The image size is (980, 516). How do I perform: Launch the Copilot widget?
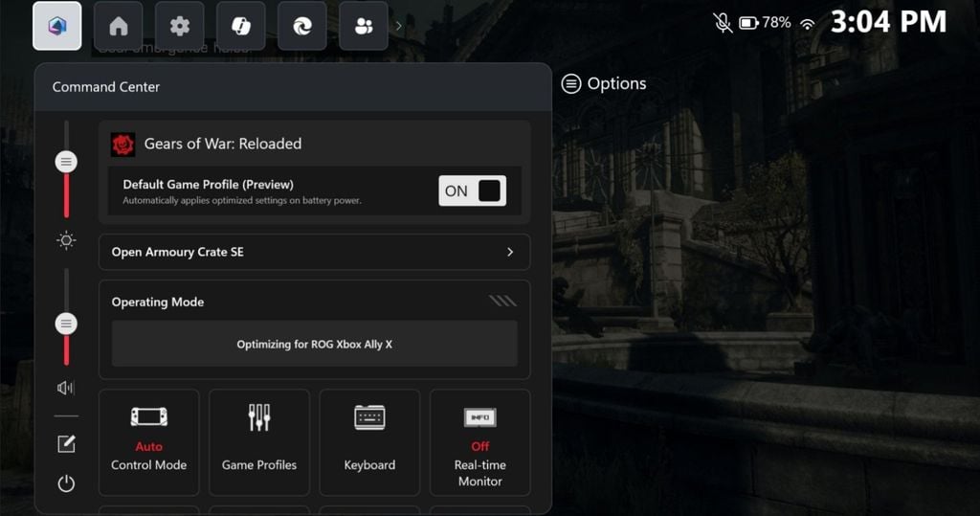(x=241, y=27)
